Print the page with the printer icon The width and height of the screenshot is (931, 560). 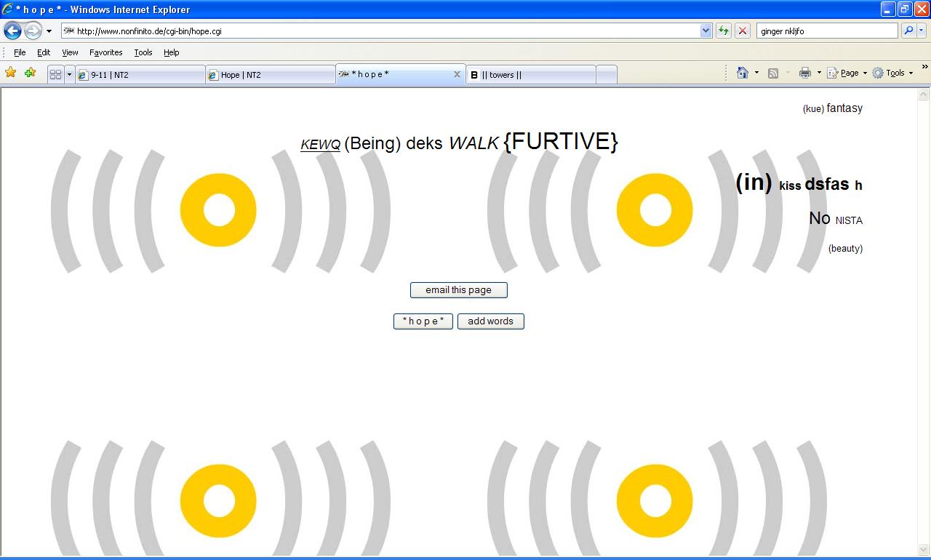click(804, 73)
